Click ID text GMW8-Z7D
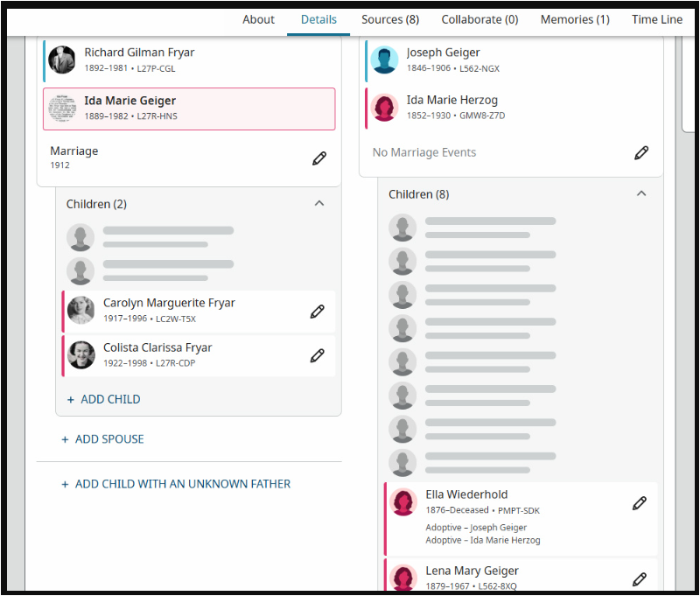The width and height of the screenshot is (700, 596). (x=482, y=116)
